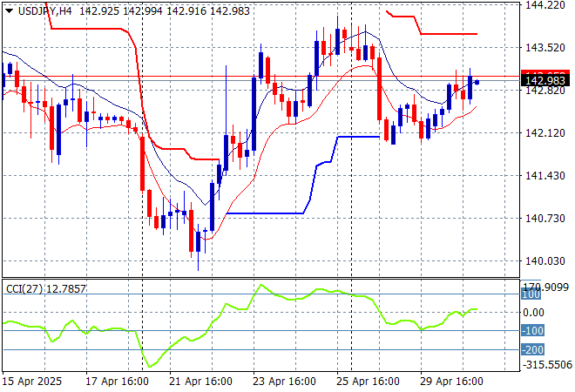Viewport: 575px width, 392px height.
Task: Click the 144.220 price axis label
Action: pyautogui.click(x=545, y=4)
